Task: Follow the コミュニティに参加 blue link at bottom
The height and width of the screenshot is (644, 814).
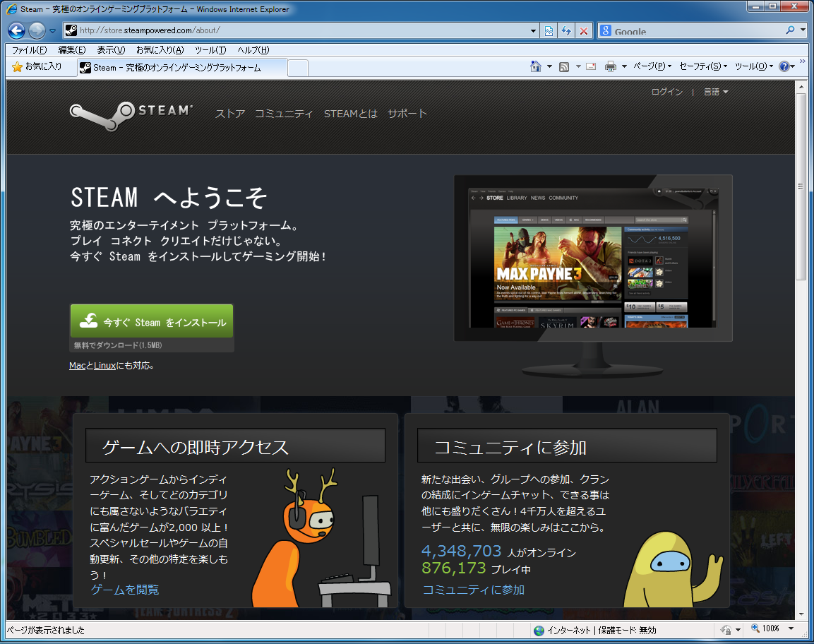Action: 474,590
